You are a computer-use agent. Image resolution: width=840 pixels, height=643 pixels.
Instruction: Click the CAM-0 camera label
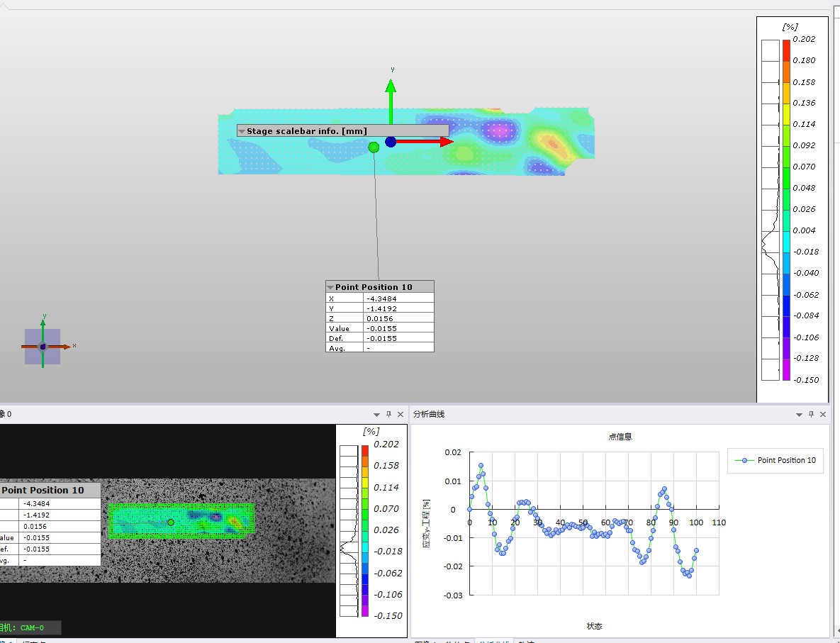pyautogui.click(x=31, y=627)
